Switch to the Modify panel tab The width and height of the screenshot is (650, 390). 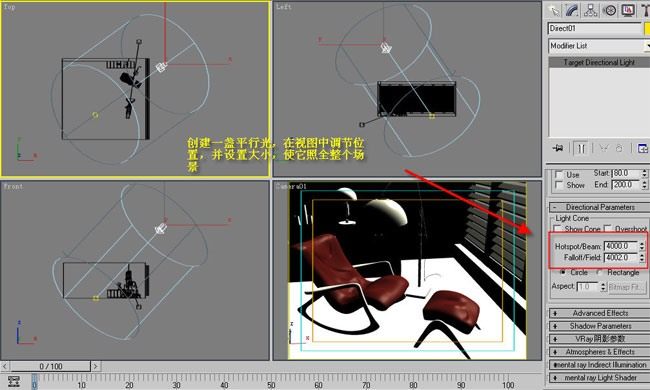point(572,10)
